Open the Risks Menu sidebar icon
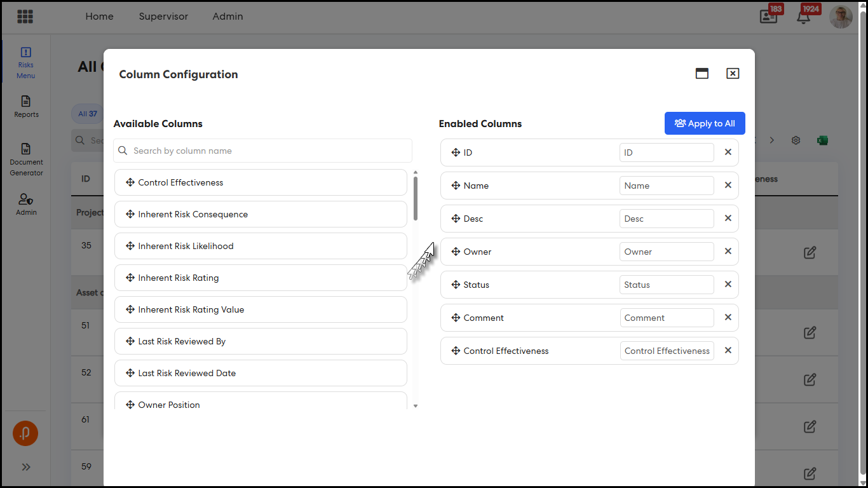868x488 pixels. (x=26, y=63)
